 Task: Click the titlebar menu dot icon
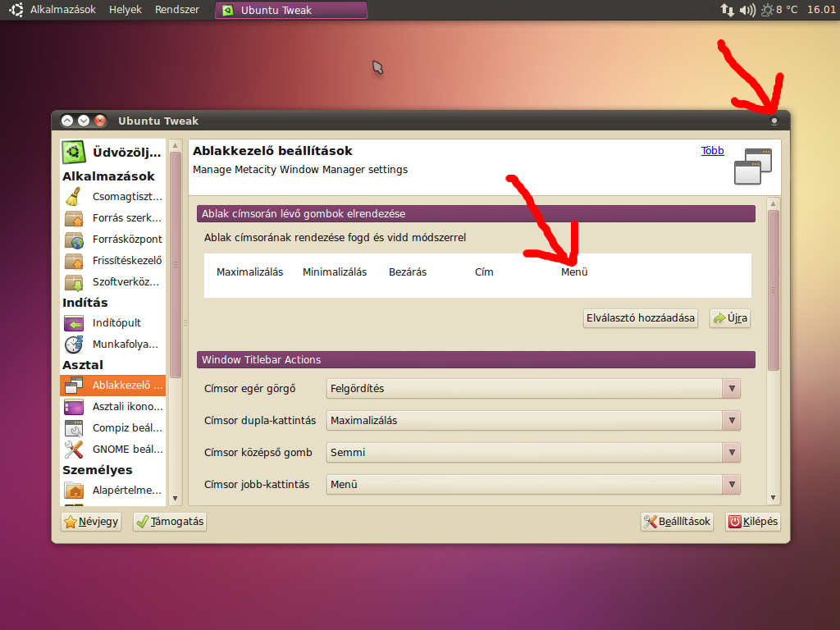[774, 121]
